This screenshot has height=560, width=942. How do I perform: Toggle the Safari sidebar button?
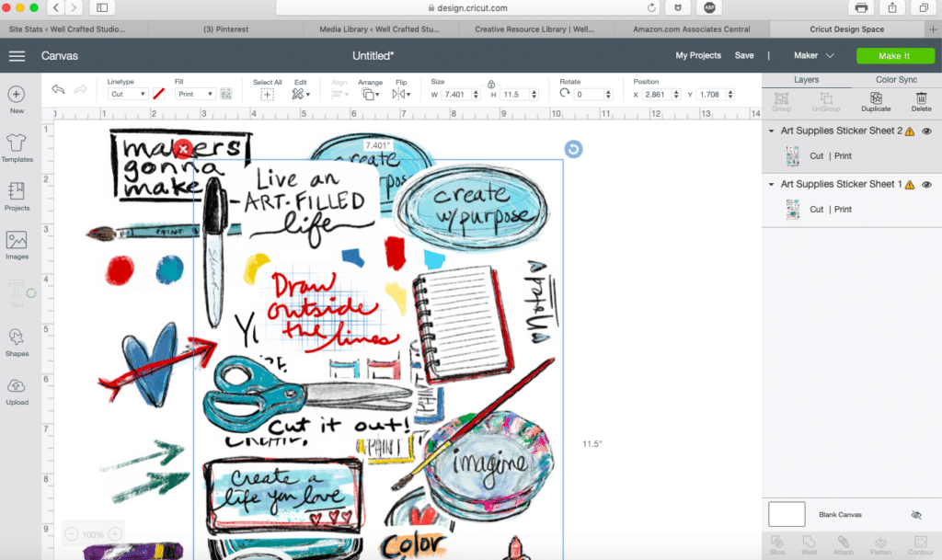tap(102, 7)
